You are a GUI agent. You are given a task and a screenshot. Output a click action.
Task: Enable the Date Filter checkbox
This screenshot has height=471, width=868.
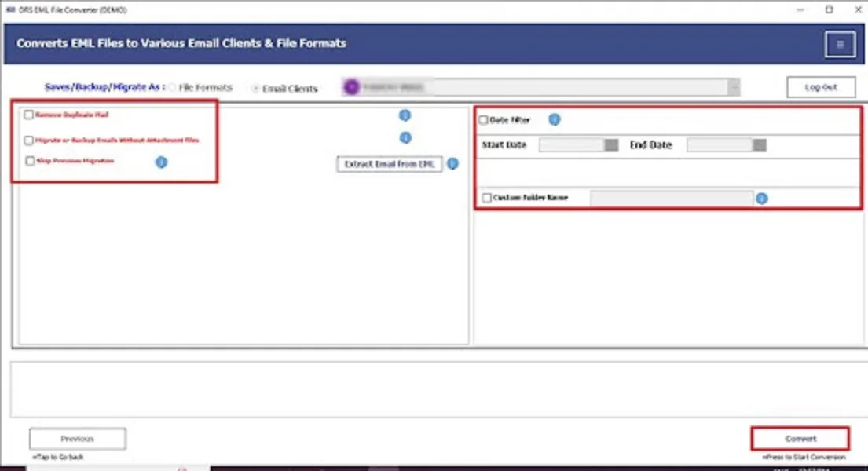click(485, 119)
